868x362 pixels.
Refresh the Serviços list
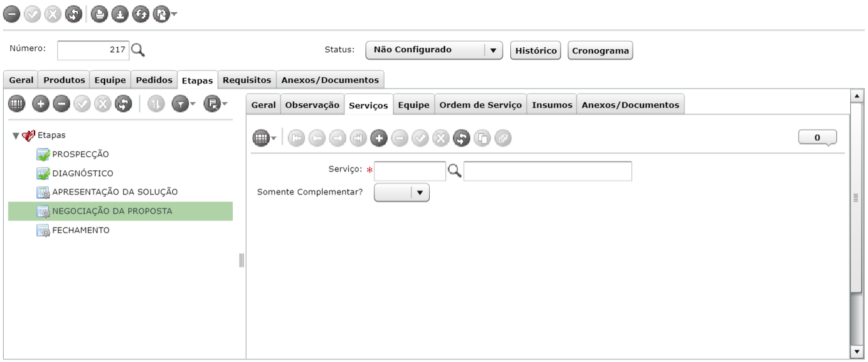pyautogui.click(x=461, y=137)
